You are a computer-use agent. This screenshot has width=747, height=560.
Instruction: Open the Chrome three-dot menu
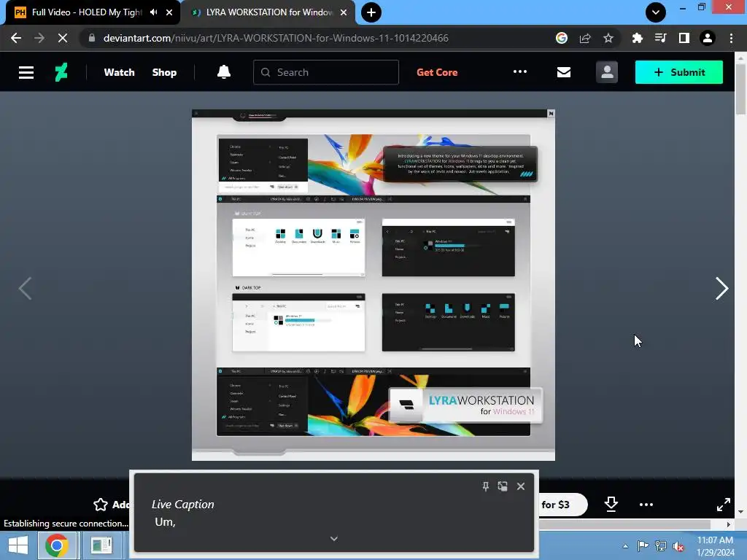[x=731, y=38]
